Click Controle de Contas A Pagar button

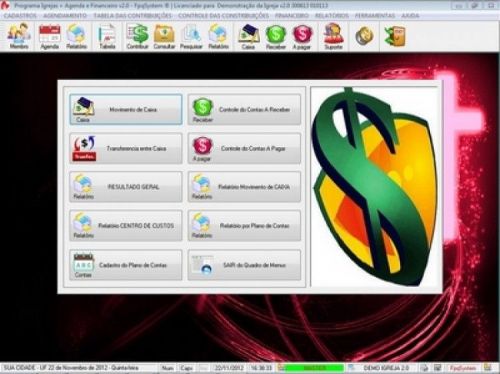point(244,148)
